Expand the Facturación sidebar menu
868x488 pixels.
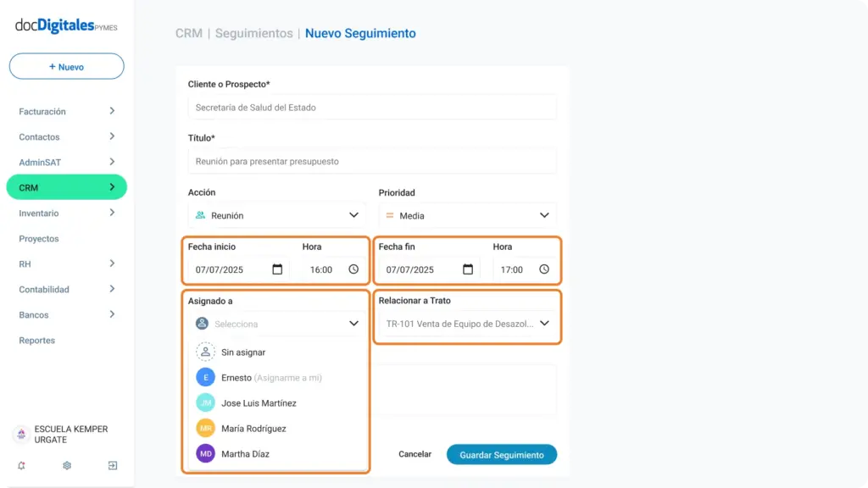click(x=66, y=111)
